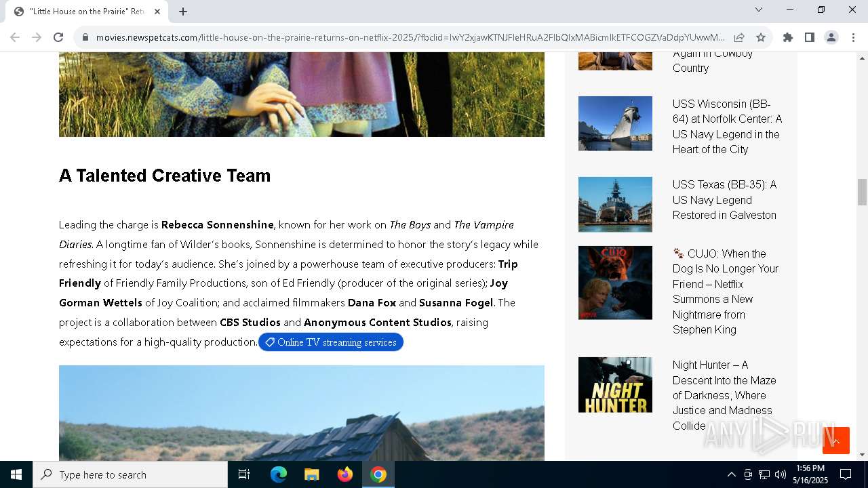Screen dimensions: 868x488
Task: Share this page using the share icon
Action: click(x=739, y=37)
